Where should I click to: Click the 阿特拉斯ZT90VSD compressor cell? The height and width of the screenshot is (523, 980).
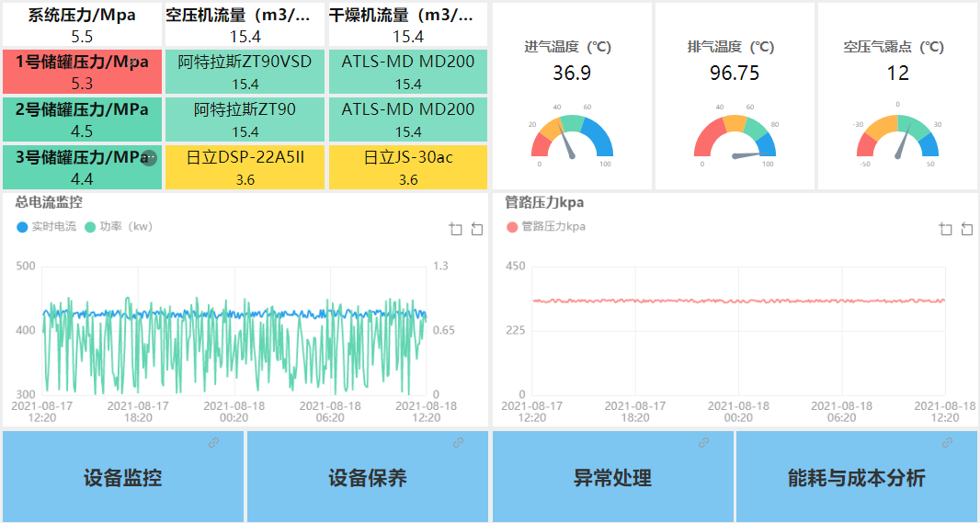pyautogui.click(x=245, y=72)
